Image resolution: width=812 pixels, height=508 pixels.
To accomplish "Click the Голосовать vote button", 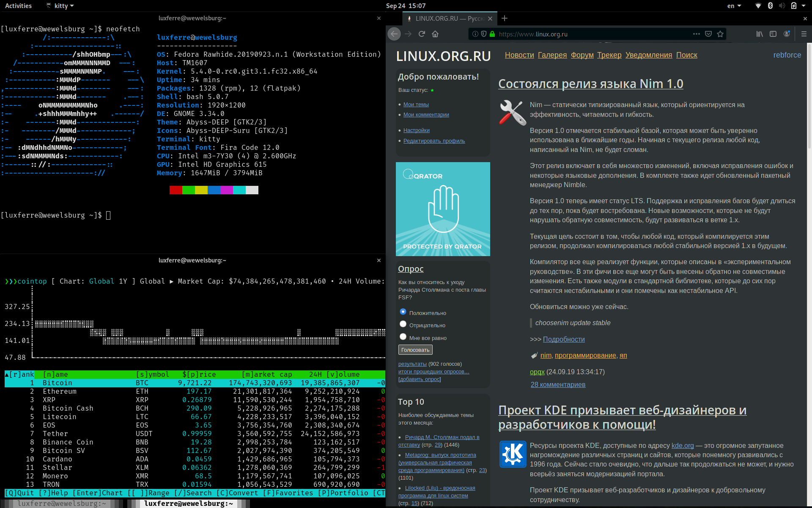I will [x=415, y=350].
